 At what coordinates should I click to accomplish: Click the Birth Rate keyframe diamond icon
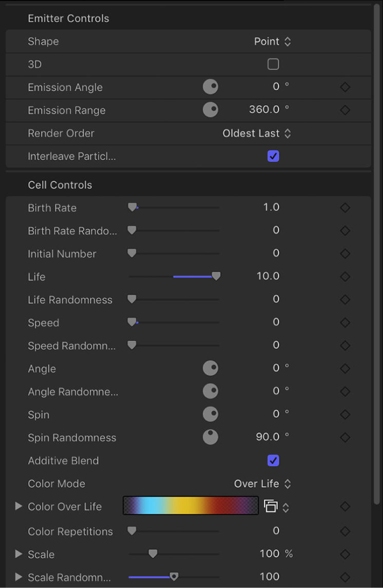tap(345, 208)
